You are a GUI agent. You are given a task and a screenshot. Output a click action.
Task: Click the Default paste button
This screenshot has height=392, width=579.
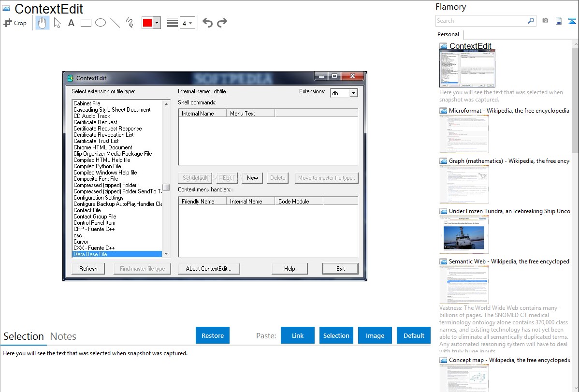coord(414,335)
